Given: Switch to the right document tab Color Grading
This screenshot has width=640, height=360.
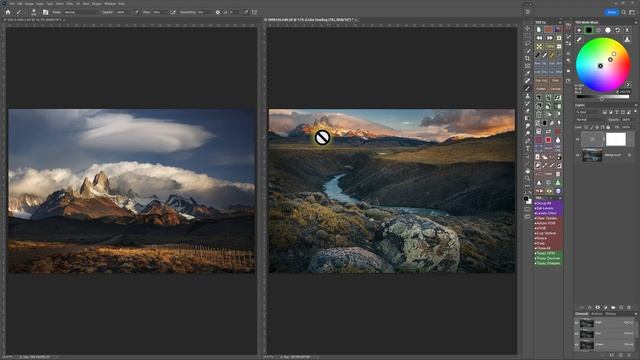Looking at the screenshot, I should (x=310, y=20).
